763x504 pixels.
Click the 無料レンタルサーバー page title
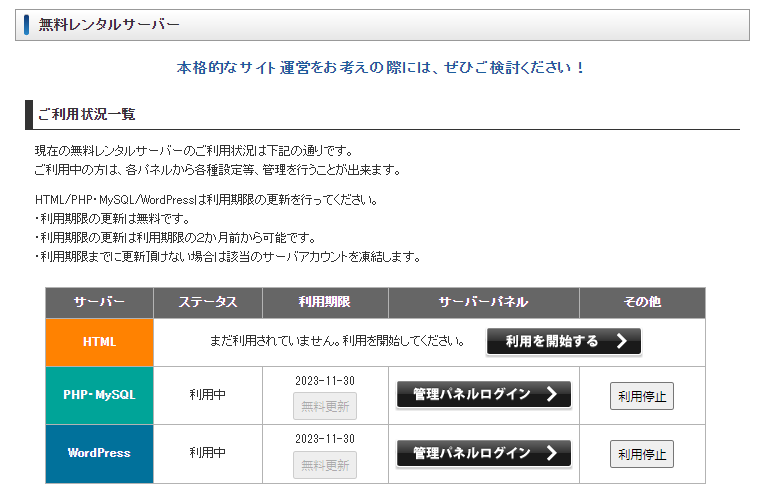pyautogui.click(x=110, y=24)
